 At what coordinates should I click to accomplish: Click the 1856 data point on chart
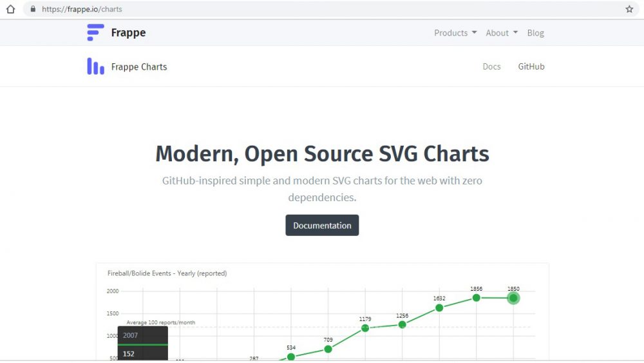(x=477, y=298)
